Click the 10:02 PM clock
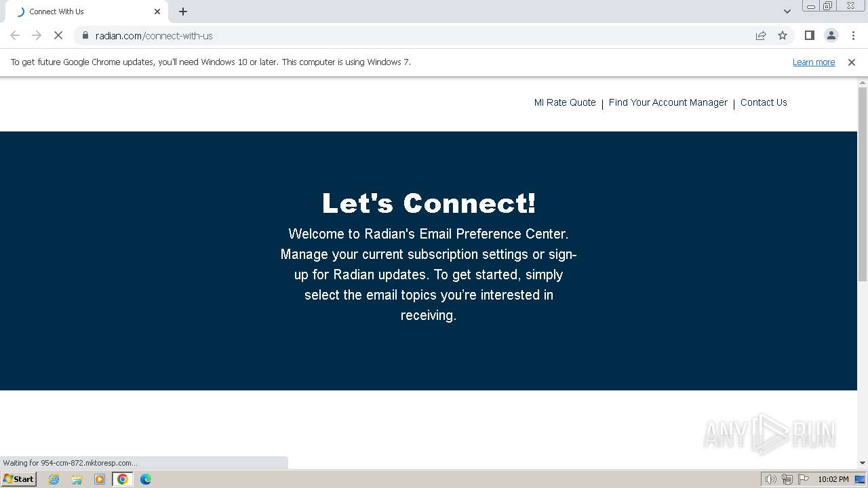The image size is (868, 488). 833,479
